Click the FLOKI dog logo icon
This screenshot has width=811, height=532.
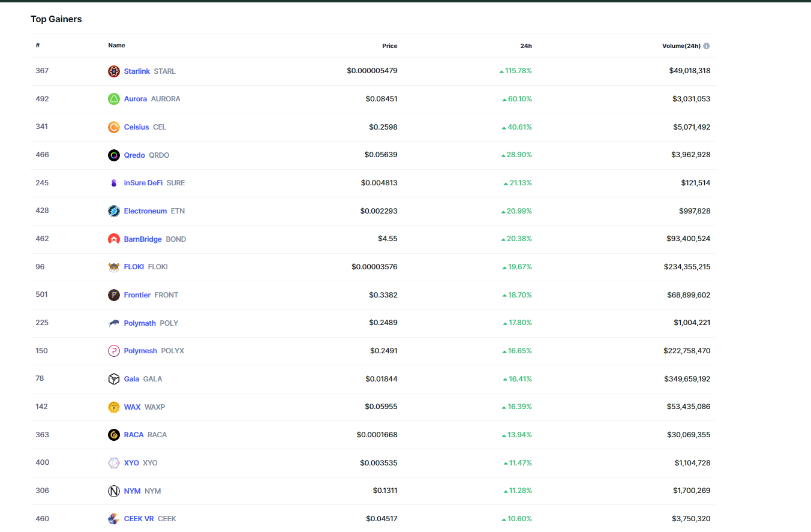[114, 267]
